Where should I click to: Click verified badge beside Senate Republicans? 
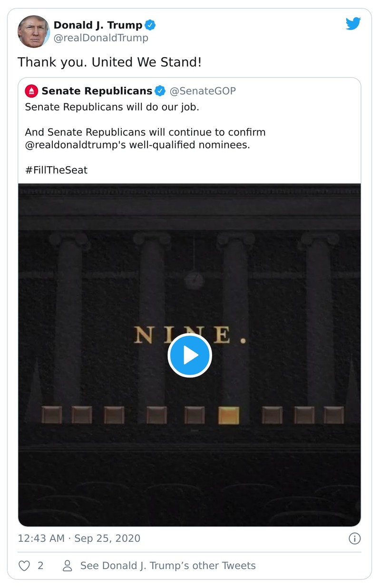(161, 90)
